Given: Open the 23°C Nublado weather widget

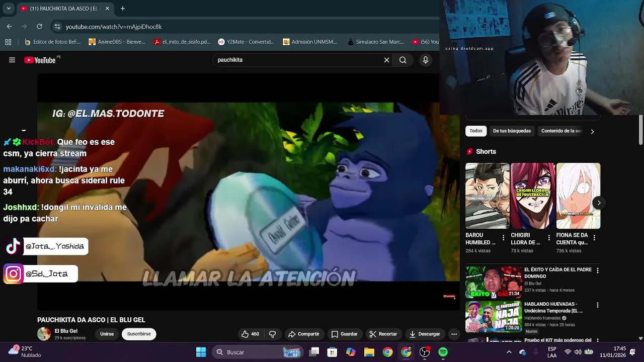Looking at the screenshot, I should (x=25, y=351).
